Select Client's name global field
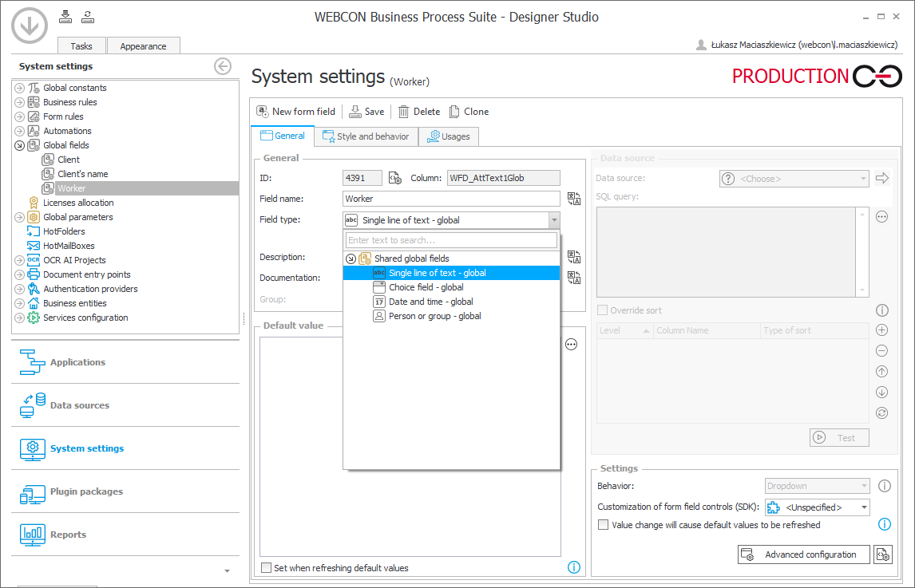 point(82,174)
